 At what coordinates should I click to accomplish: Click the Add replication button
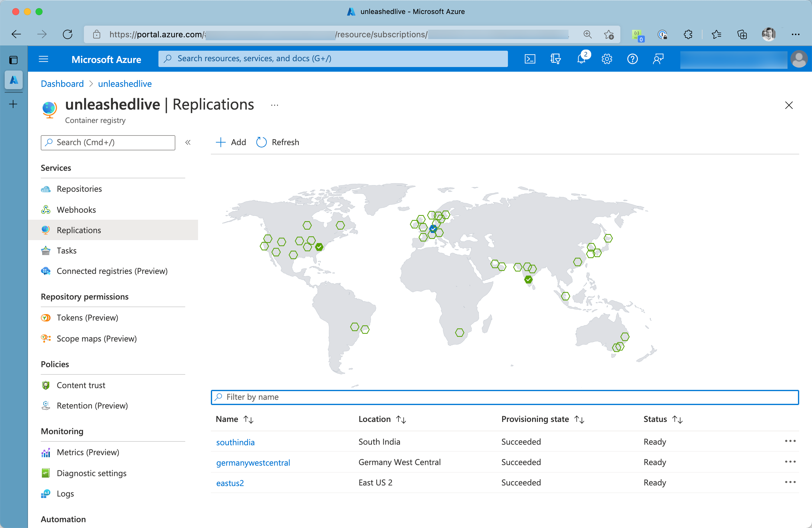click(x=231, y=142)
